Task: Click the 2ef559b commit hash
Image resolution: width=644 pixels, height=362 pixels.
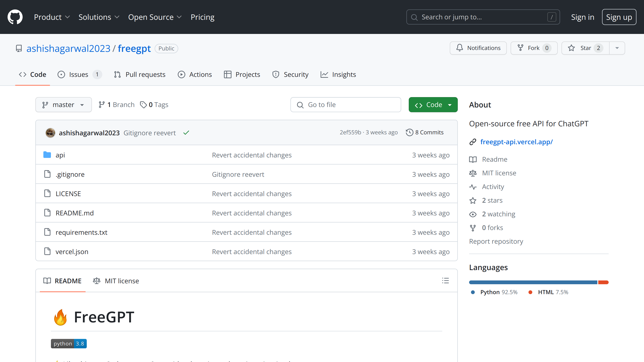Action: (x=350, y=132)
